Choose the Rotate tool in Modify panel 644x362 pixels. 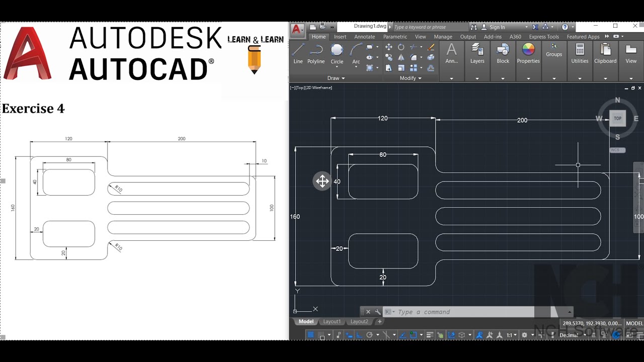(401, 47)
